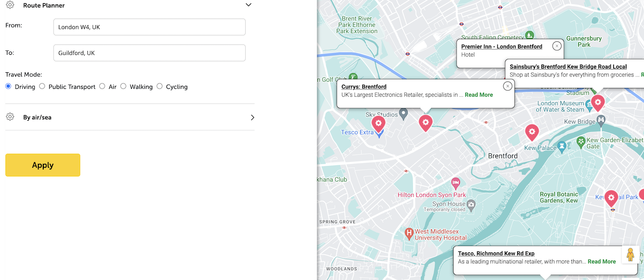
Task: Click the blue Tesco Extra shopping pin
Action: click(379, 134)
